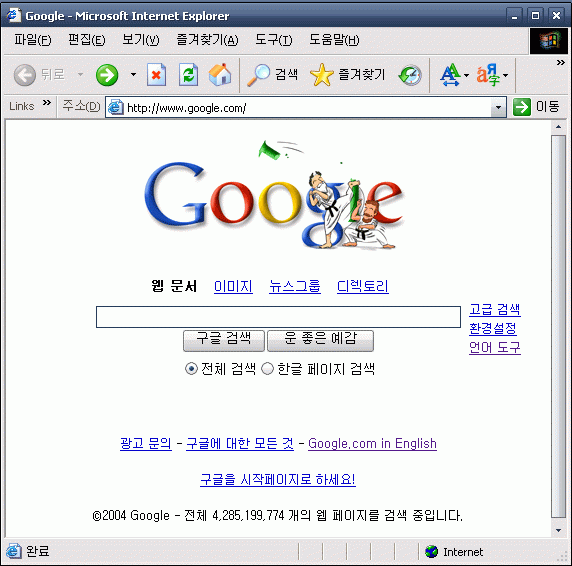Select the 한글 페이지 검색 radio button

[267, 369]
